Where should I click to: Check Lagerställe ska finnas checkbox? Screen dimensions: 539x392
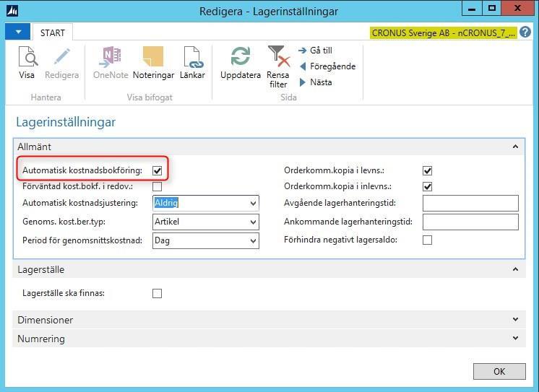tap(157, 293)
